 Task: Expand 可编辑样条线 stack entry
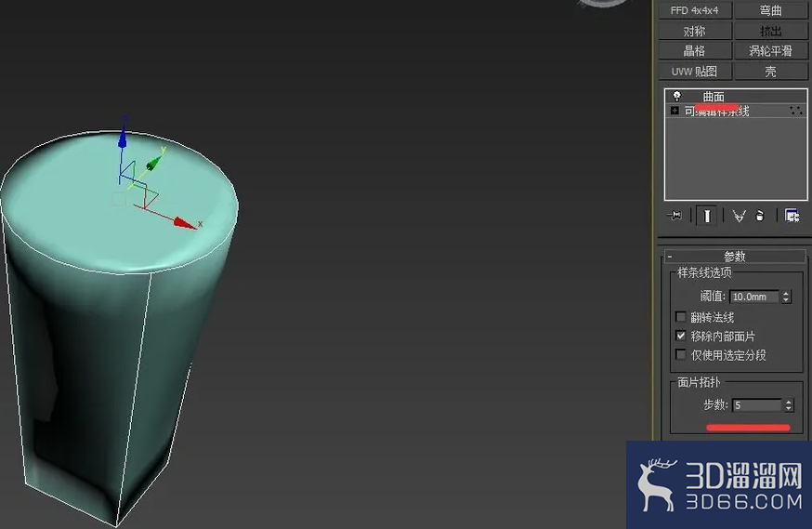coord(674,111)
